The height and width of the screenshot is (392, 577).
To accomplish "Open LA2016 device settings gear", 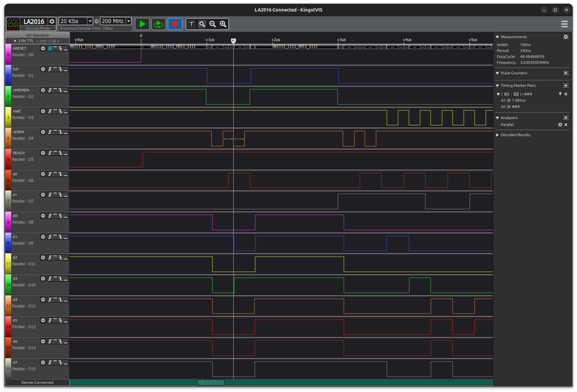I will (x=52, y=22).
